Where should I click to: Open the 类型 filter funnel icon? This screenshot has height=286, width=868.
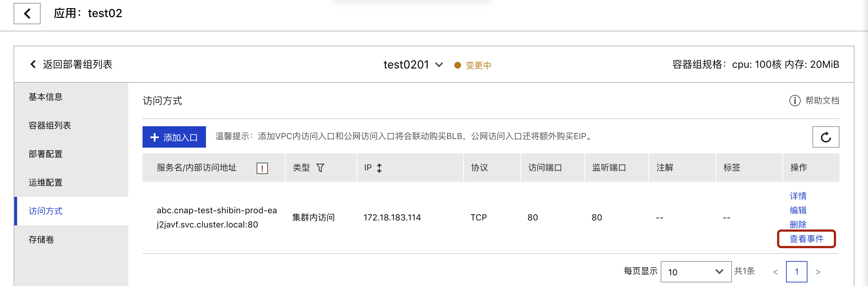(x=320, y=168)
